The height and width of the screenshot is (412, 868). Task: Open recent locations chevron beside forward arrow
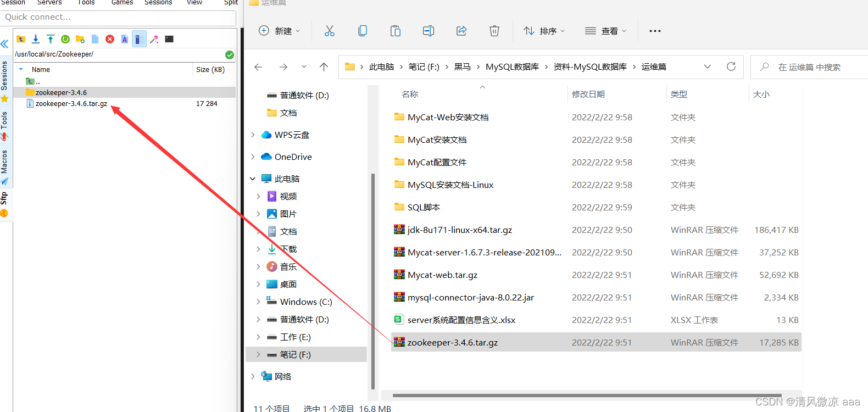[x=304, y=66]
